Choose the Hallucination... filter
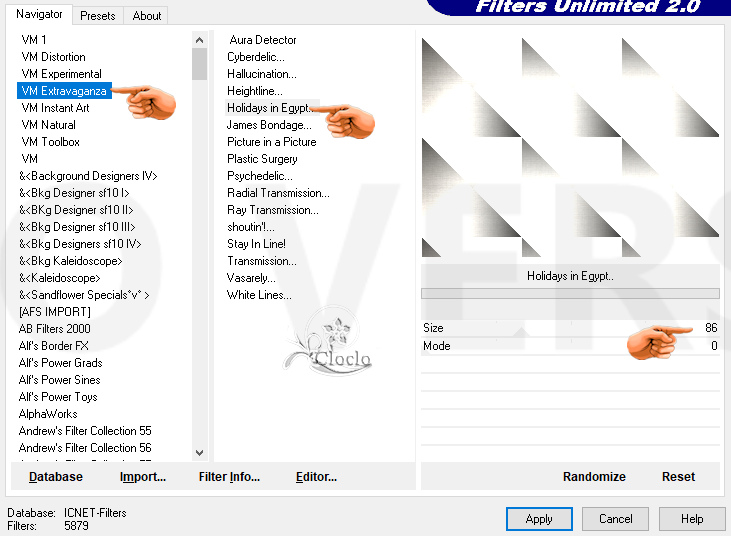The image size is (731, 536). [262, 74]
